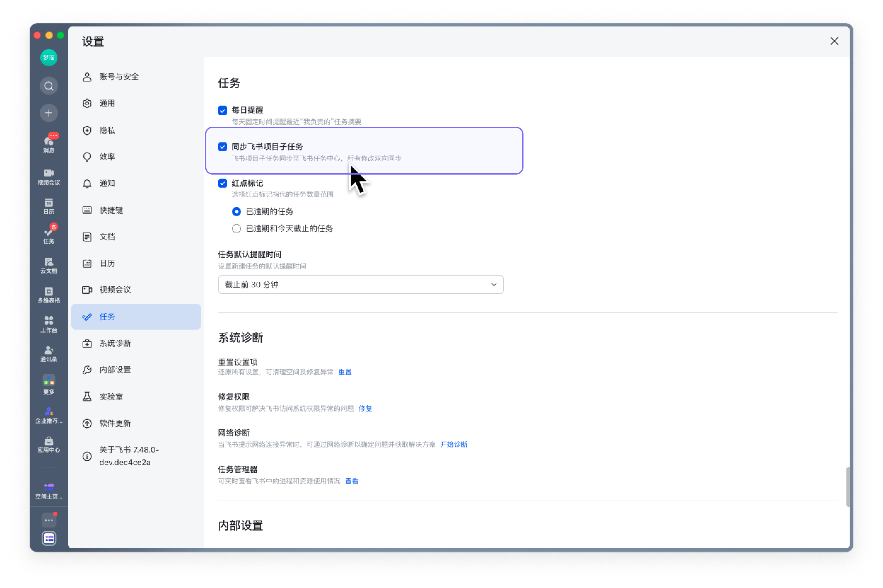Click the three-dots icon with red dot
The height and width of the screenshot is (588, 883).
49,520
